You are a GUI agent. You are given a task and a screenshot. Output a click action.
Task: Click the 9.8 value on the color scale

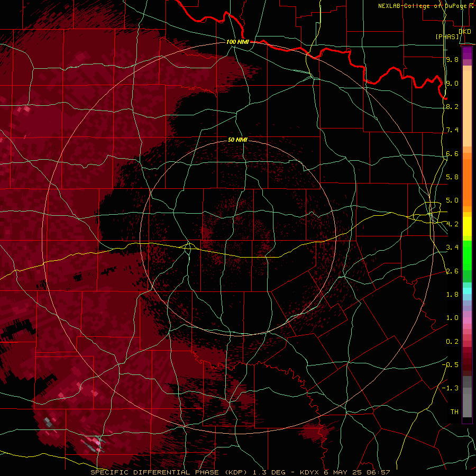[x=452, y=59]
